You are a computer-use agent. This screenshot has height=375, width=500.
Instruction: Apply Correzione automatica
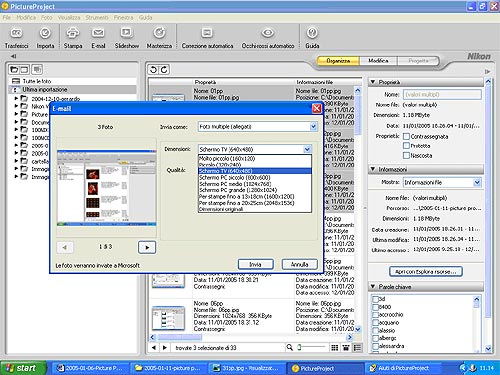pyautogui.click(x=207, y=38)
